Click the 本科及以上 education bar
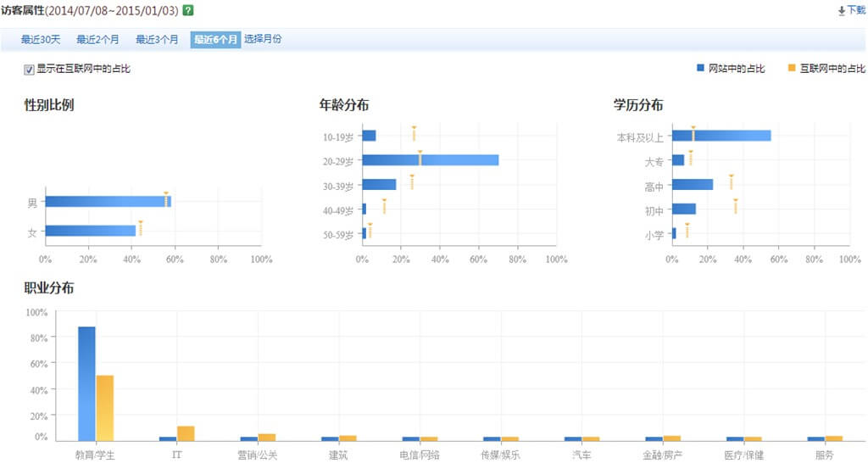The width and height of the screenshot is (868, 469). click(721, 136)
